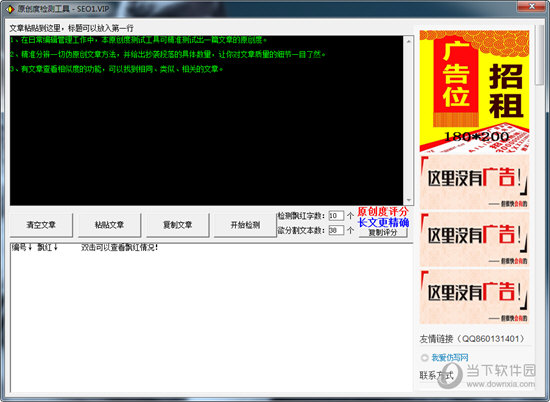Click inside the black article text area

[206, 120]
